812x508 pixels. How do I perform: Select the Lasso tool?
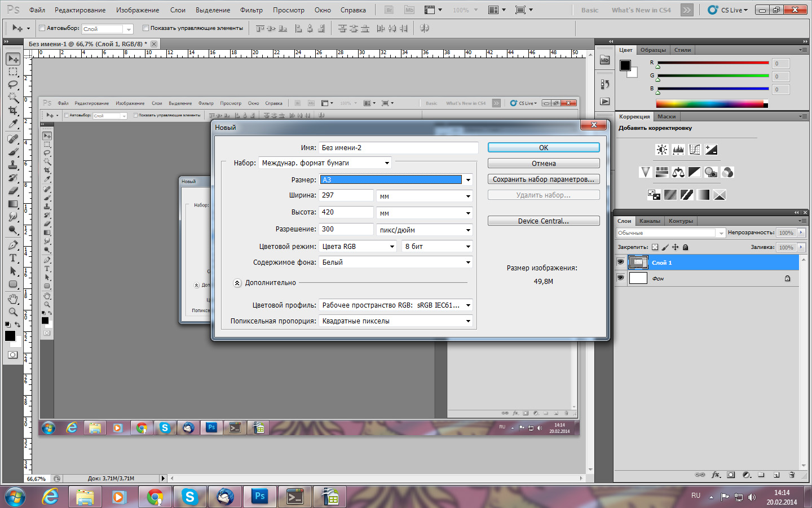(13, 85)
